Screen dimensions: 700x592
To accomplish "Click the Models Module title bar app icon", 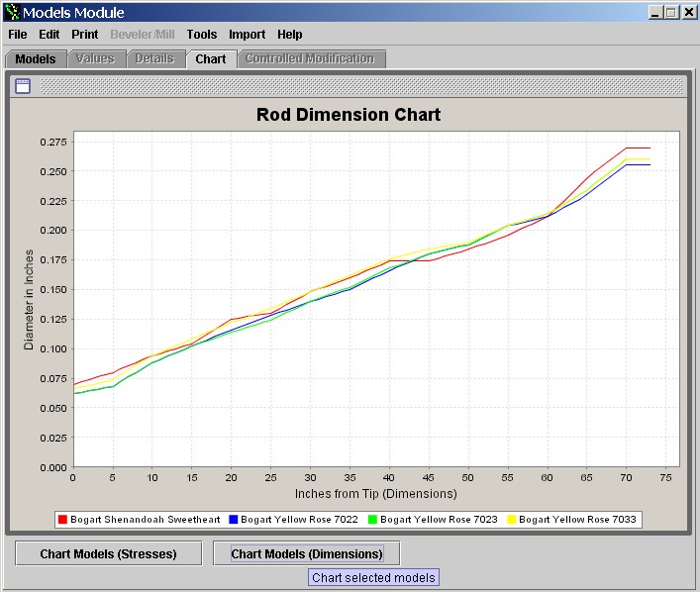I will coord(11,12).
